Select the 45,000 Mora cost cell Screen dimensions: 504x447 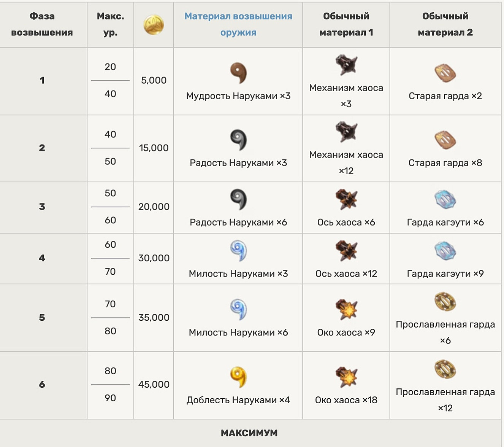coord(154,384)
